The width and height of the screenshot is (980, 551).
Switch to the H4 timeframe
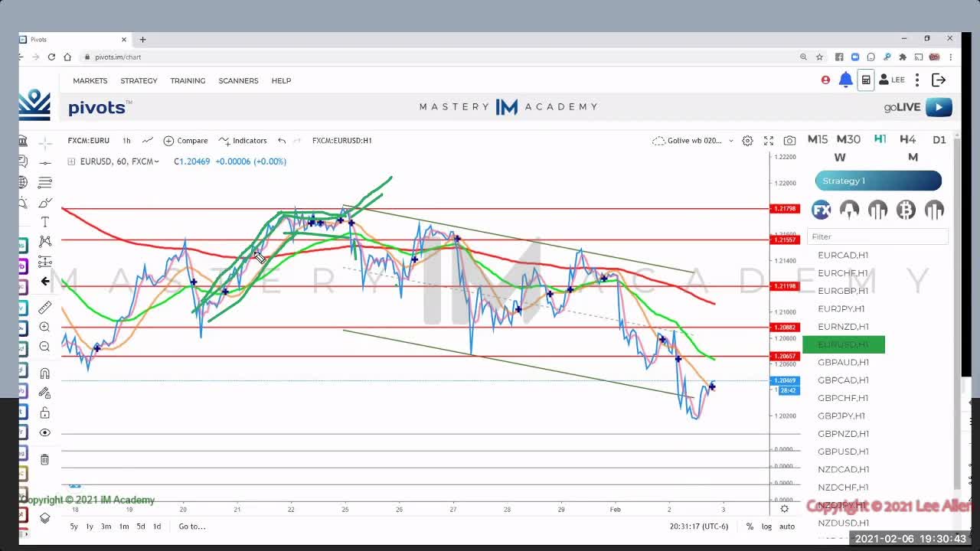[x=907, y=139]
